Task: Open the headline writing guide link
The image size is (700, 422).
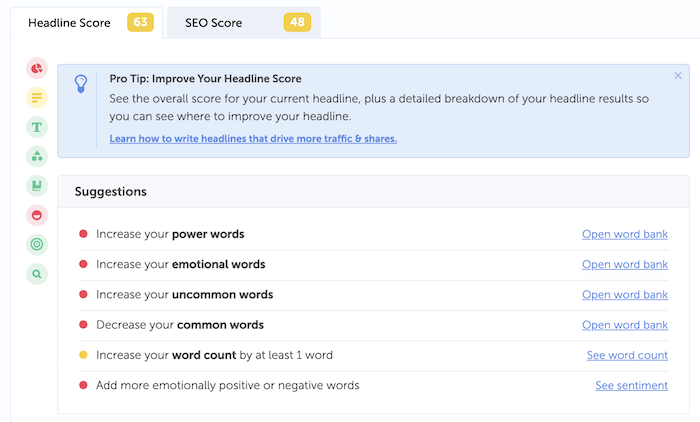Action: click(x=253, y=139)
